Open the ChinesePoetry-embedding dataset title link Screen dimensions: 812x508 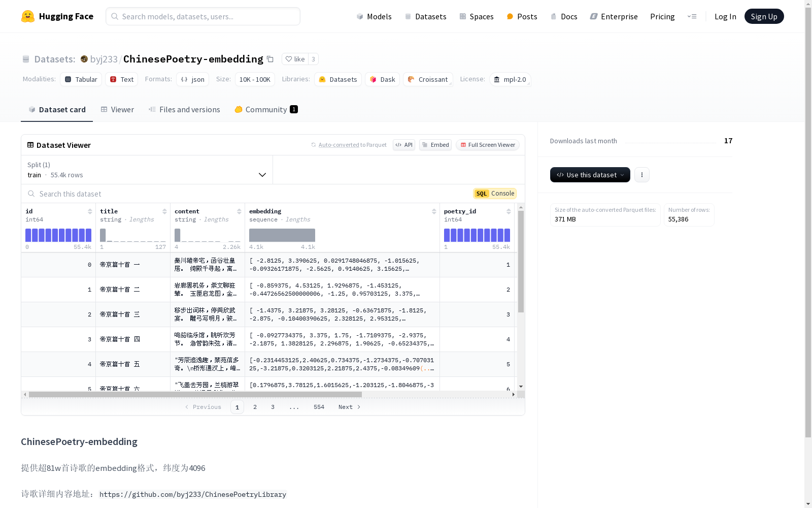(193, 59)
